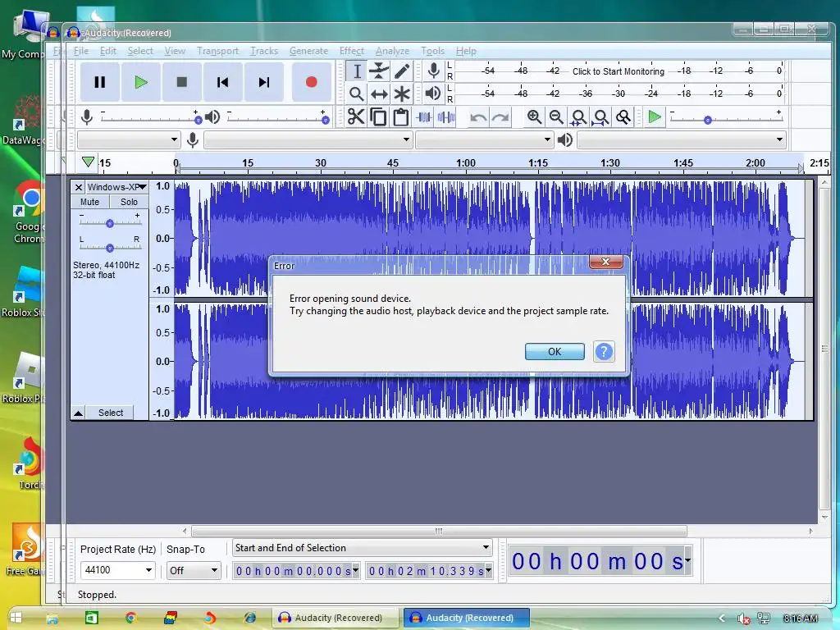
Task: Select the Envelope tool
Action: pyautogui.click(x=379, y=71)
